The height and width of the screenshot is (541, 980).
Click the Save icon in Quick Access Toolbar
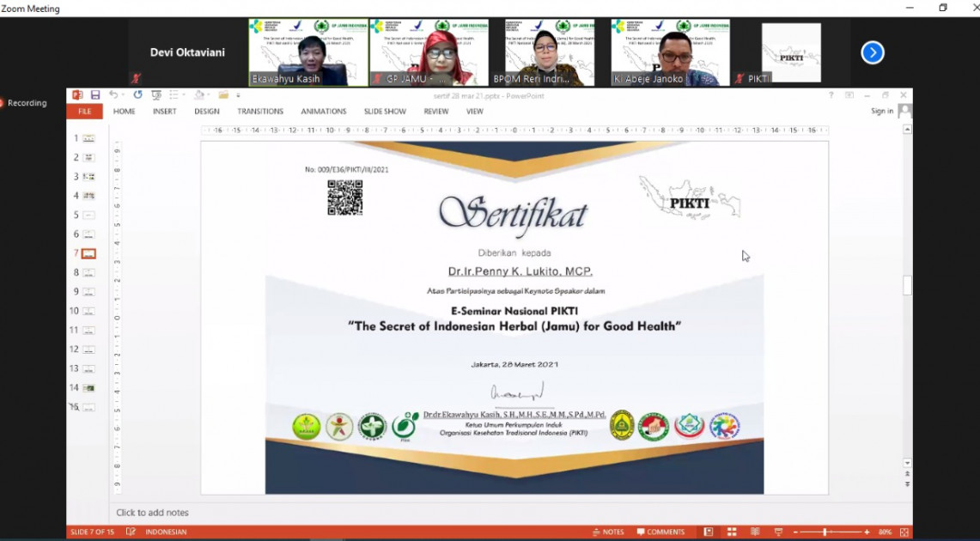pyautogui.click(x=95, y=95)
